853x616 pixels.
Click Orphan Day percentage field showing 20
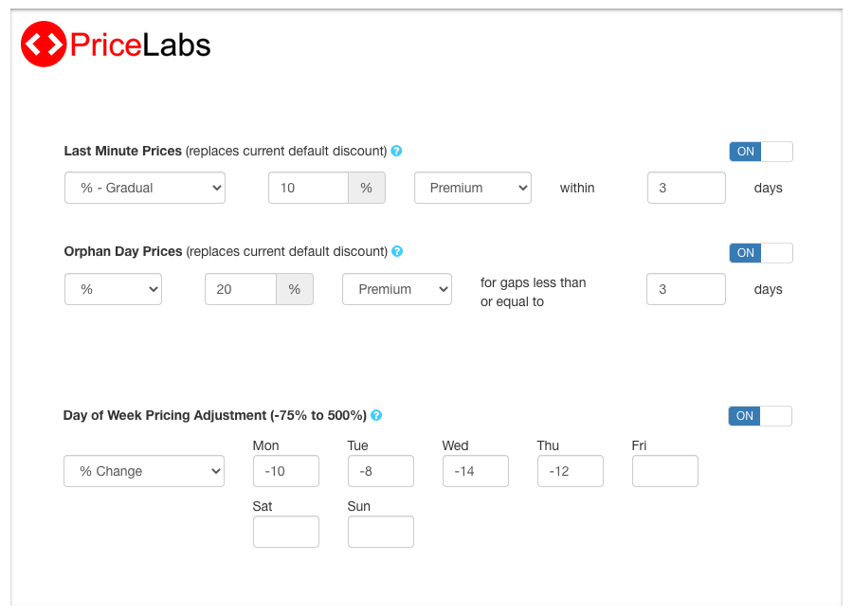coord(241,289)
